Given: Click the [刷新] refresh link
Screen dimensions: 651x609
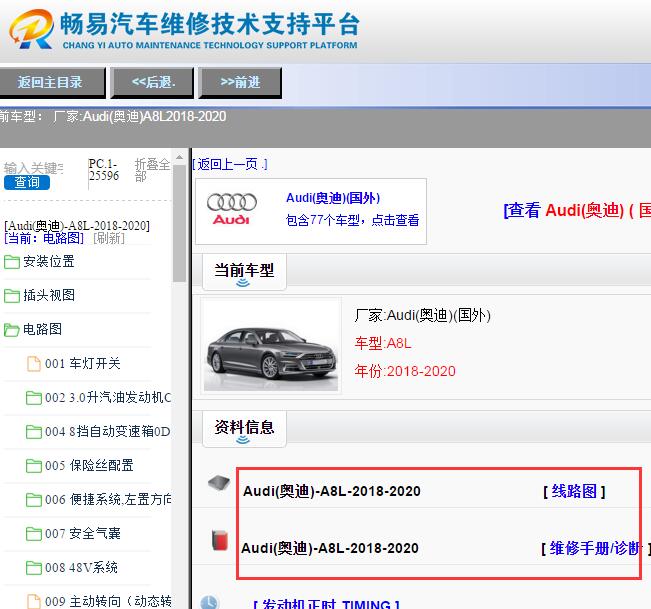Looking at the screenshot, I should click(109, 238).
